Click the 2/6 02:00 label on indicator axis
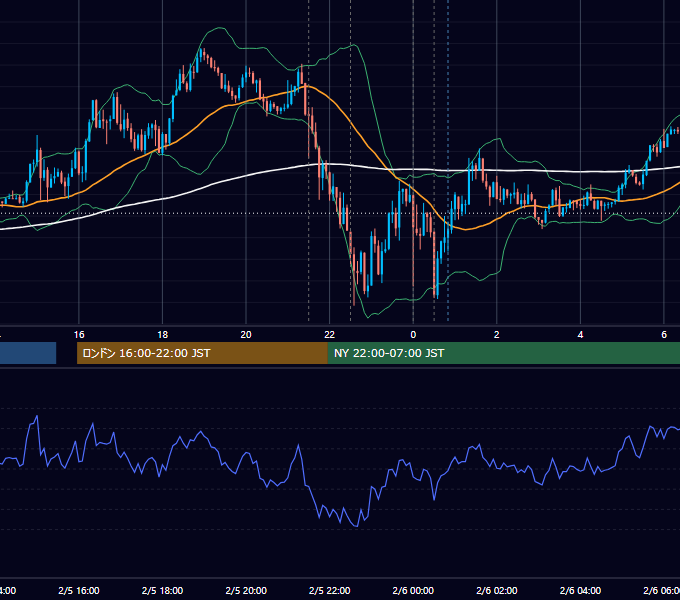The image size is (680, 600). pos(497,591)
